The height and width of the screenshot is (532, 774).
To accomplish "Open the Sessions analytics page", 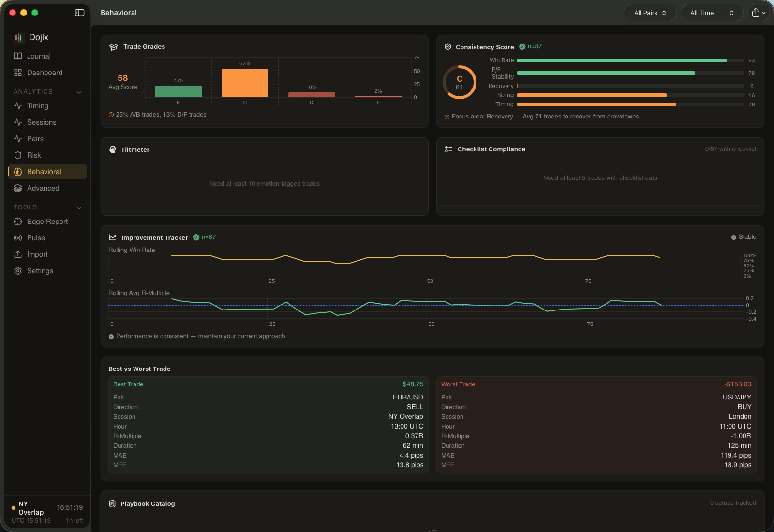I will [42, 122].
